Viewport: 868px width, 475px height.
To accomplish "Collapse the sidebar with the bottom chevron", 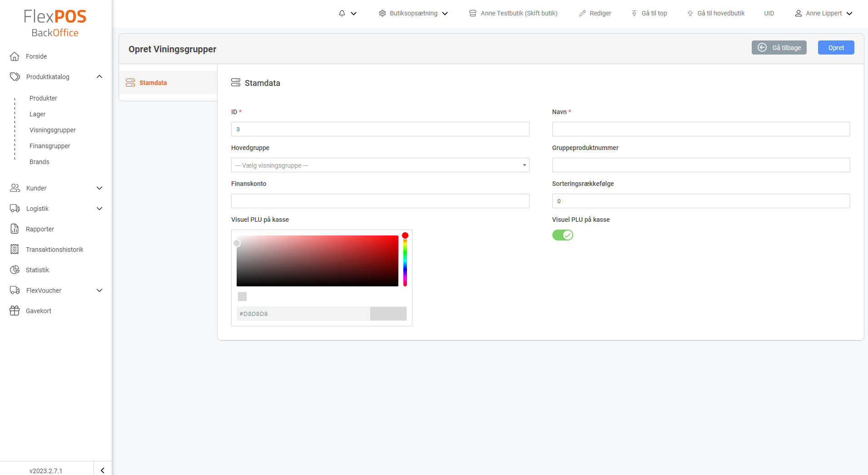I will 102,470.
